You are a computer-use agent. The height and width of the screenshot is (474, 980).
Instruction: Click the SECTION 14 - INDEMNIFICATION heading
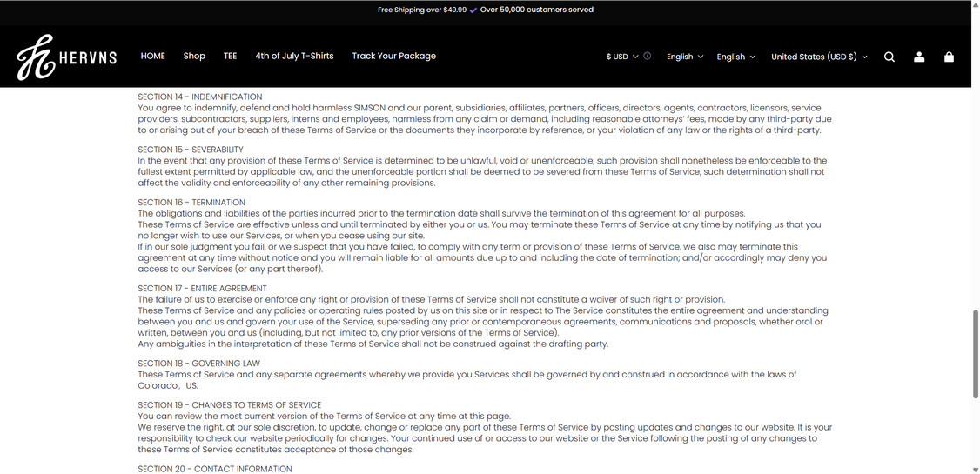200,97
